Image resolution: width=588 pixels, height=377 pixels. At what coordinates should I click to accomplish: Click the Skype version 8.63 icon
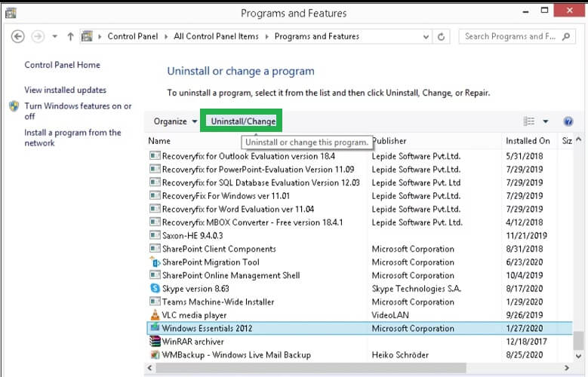pyautogui.click(x=155, y=288)
